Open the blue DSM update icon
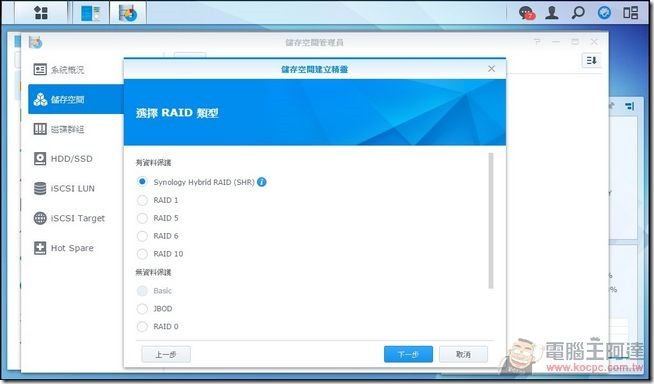Screen dimensions: 654x384 [x=604, y=13]
